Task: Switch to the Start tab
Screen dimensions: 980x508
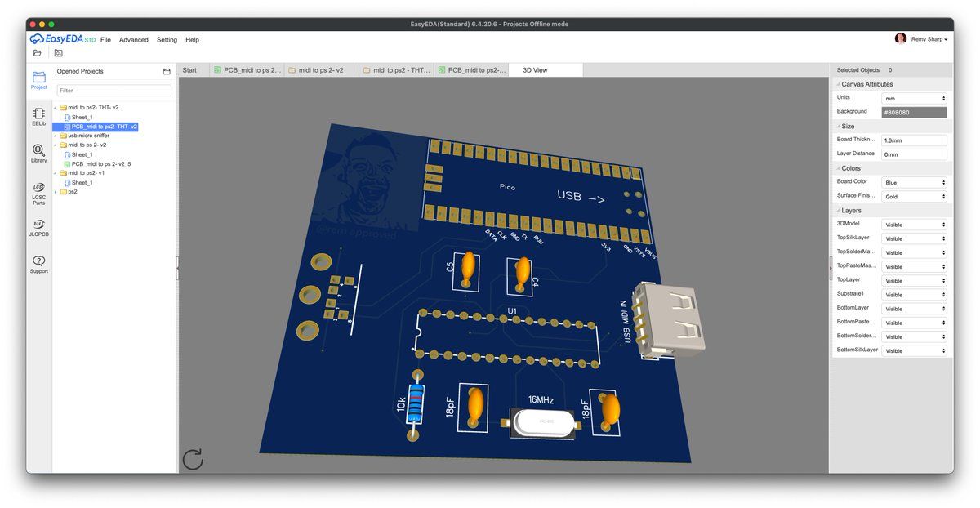Action: (189, 70)
